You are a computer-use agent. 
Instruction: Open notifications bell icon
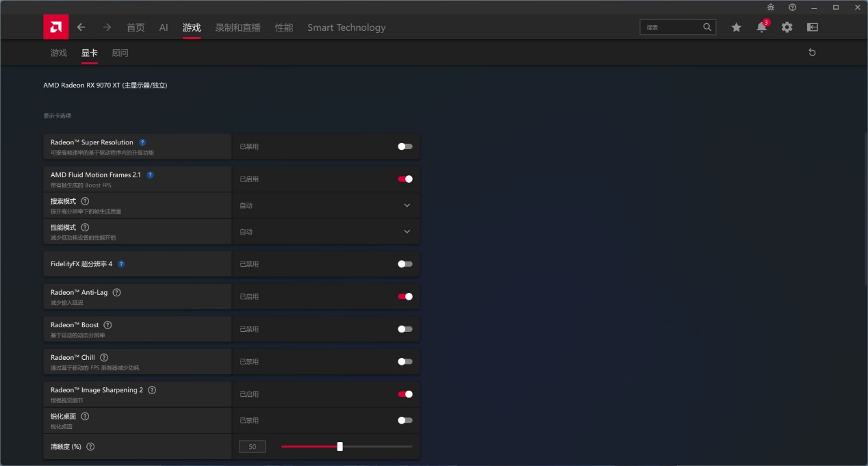[x=761, y=27]
